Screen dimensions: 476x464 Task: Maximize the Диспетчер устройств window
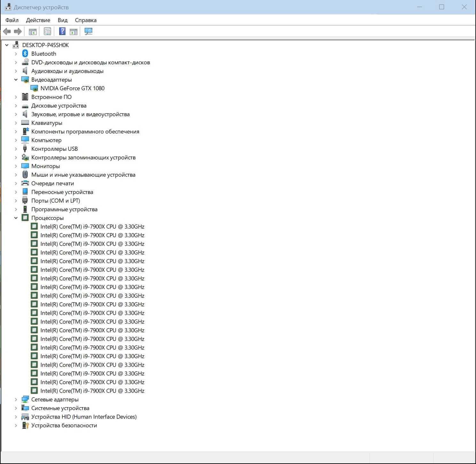[x=441, y=7]
